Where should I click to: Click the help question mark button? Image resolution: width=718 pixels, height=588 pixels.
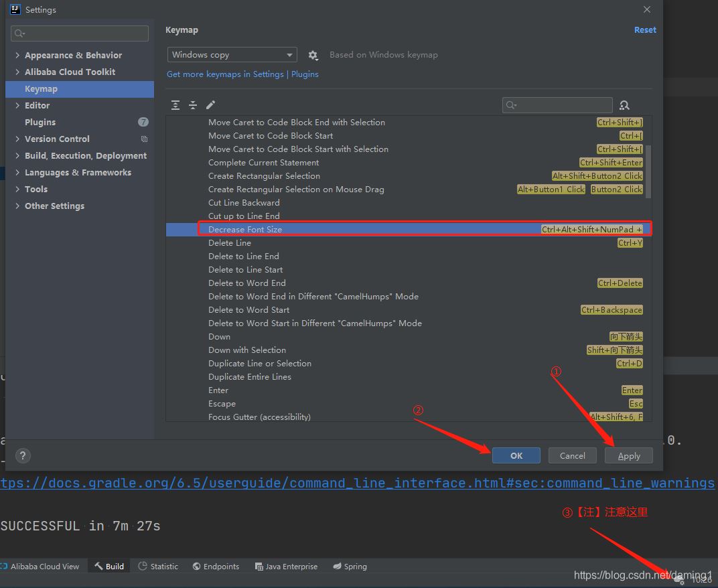(22, 455)
